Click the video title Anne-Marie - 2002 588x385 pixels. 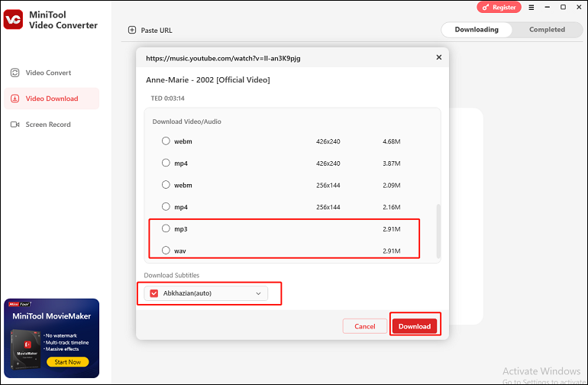pos(208,80)
